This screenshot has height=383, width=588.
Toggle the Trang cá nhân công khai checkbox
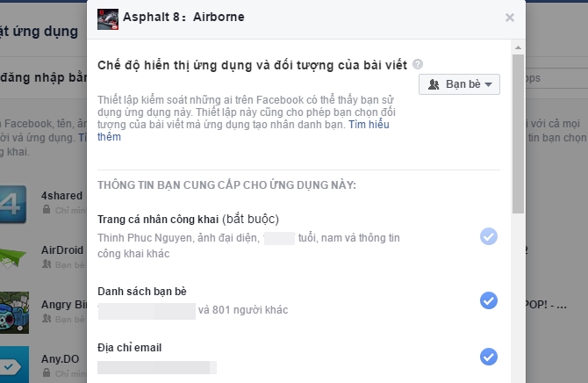[489, 235]
